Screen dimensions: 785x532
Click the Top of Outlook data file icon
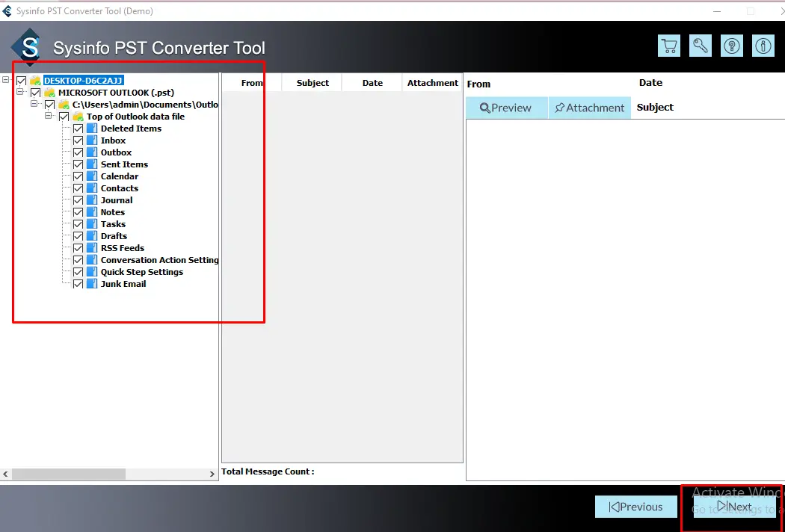(78, 117)
